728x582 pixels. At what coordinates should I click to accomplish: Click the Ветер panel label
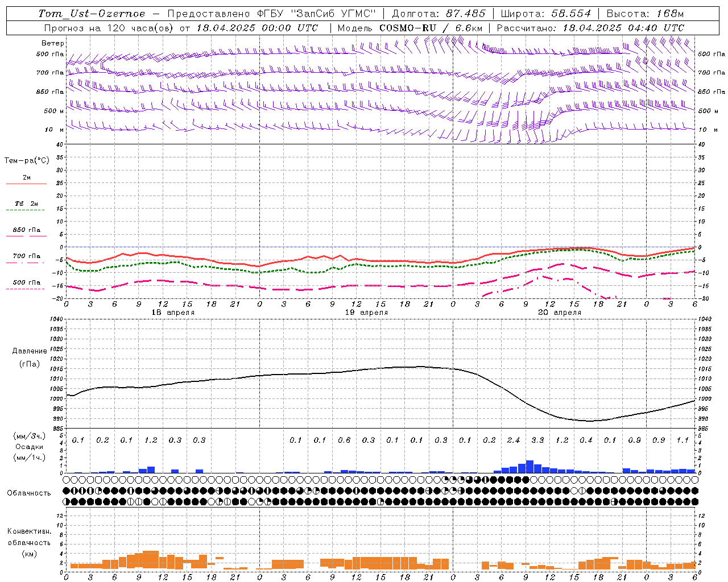click(x=53, y=43)
